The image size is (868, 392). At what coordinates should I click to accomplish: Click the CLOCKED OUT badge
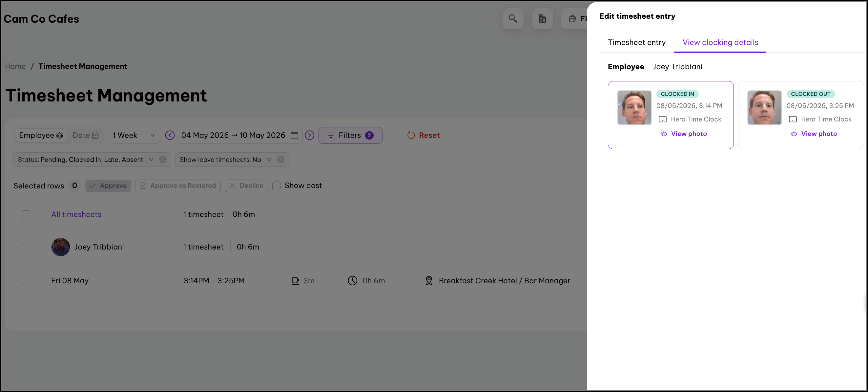click(x=810, y=94)
